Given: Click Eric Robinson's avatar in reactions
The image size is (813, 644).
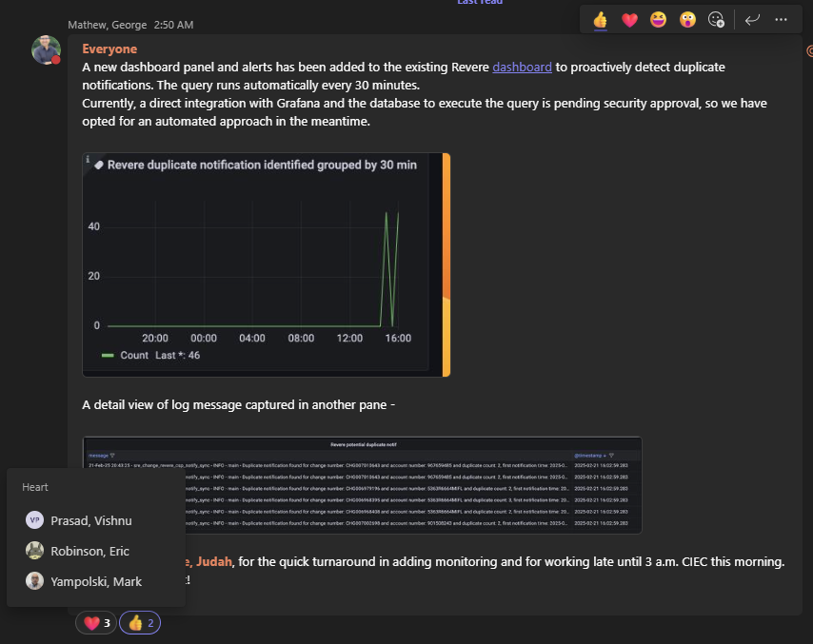Looking at the screenshot, I should tap(34, 550).
